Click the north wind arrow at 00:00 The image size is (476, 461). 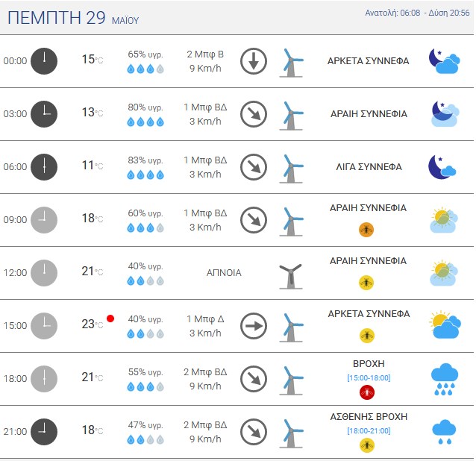pos(254,61)
